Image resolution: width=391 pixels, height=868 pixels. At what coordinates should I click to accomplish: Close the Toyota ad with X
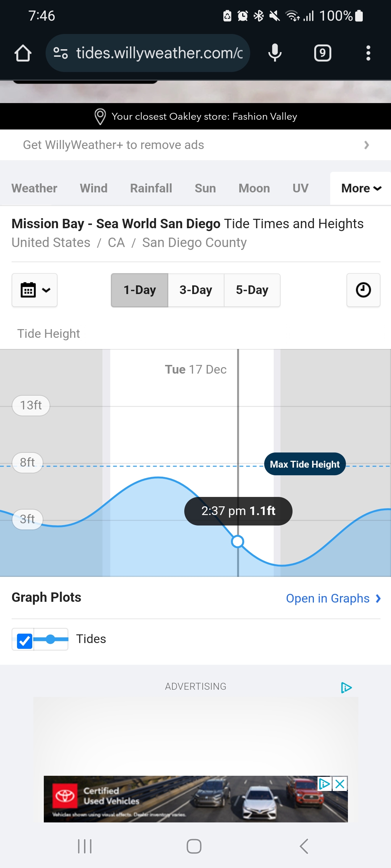340,784
